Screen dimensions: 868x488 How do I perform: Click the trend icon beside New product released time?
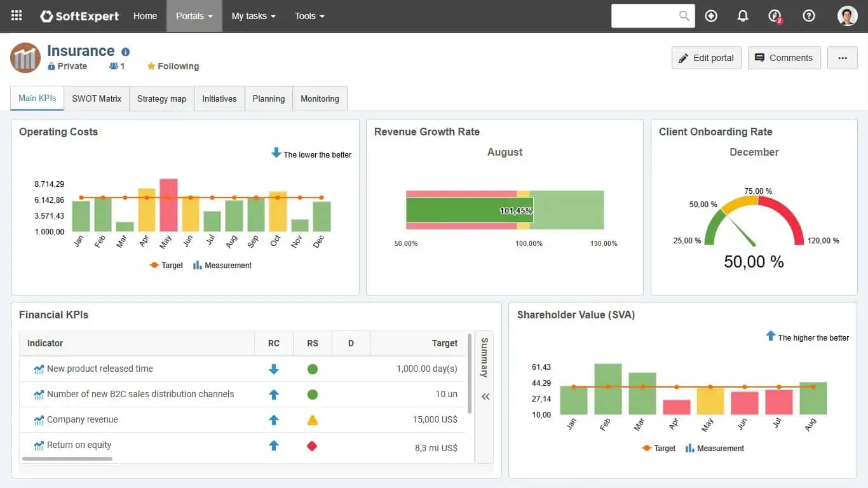pos(39,369)
